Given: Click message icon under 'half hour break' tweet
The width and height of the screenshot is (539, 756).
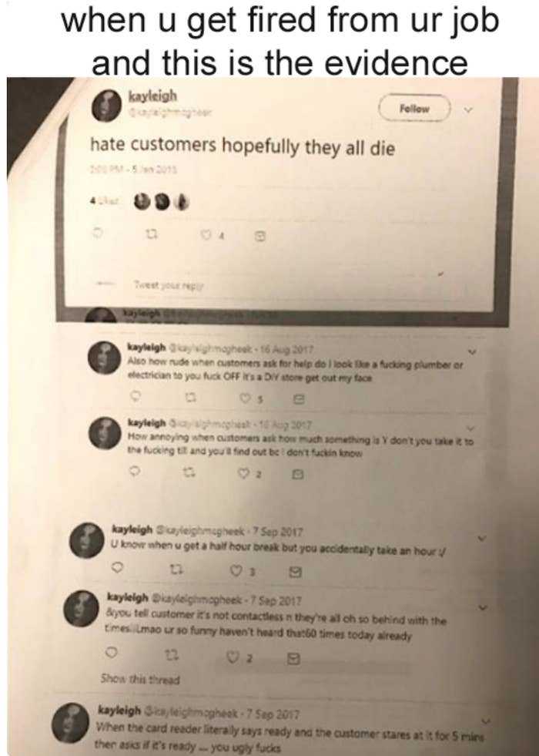Looking at the screenshot, I should tap(295, 573).
